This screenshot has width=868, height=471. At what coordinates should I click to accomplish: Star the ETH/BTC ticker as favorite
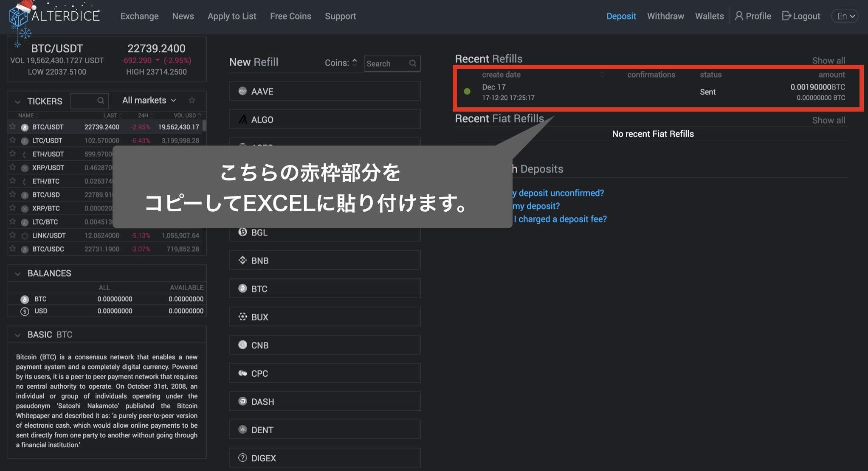[x=13, y=181]
